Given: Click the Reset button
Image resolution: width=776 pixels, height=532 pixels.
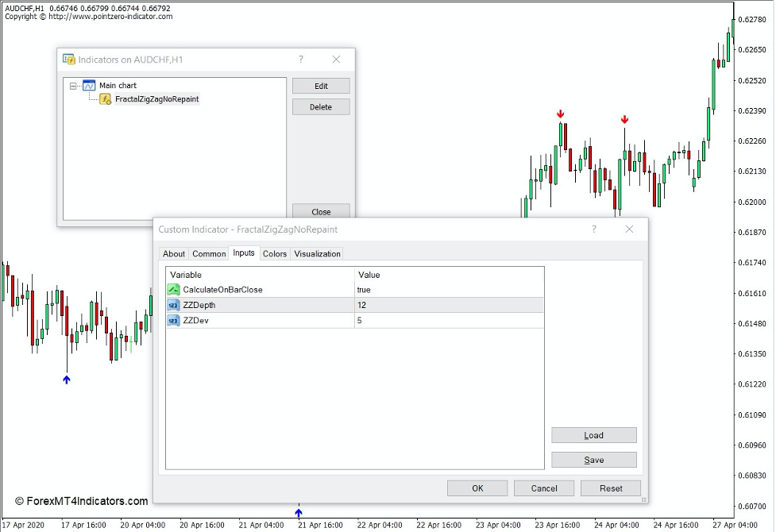Looking at the screenshot, I should coord(610,488).
